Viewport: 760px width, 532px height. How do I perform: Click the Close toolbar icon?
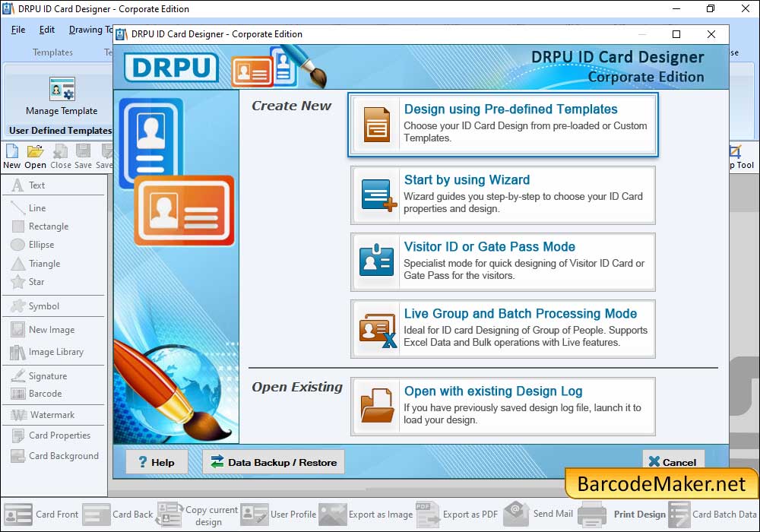(x=61, y=157)
